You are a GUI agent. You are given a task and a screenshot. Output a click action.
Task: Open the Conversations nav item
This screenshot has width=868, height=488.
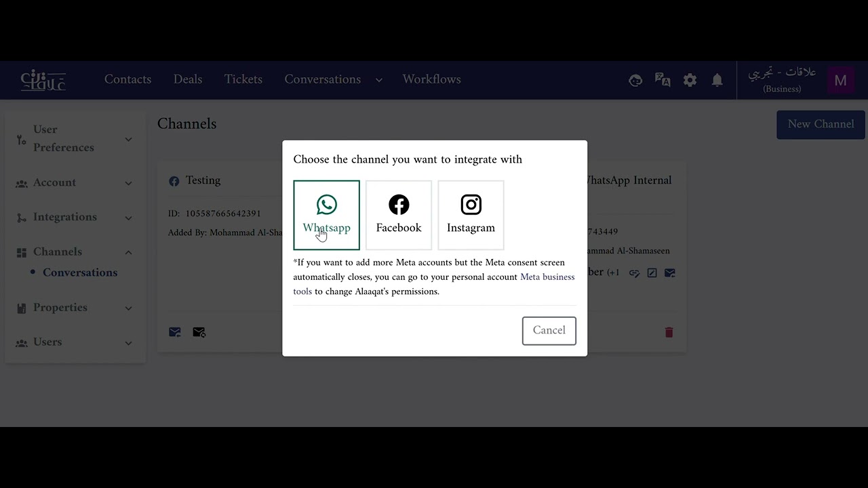[x=323, y=79]
